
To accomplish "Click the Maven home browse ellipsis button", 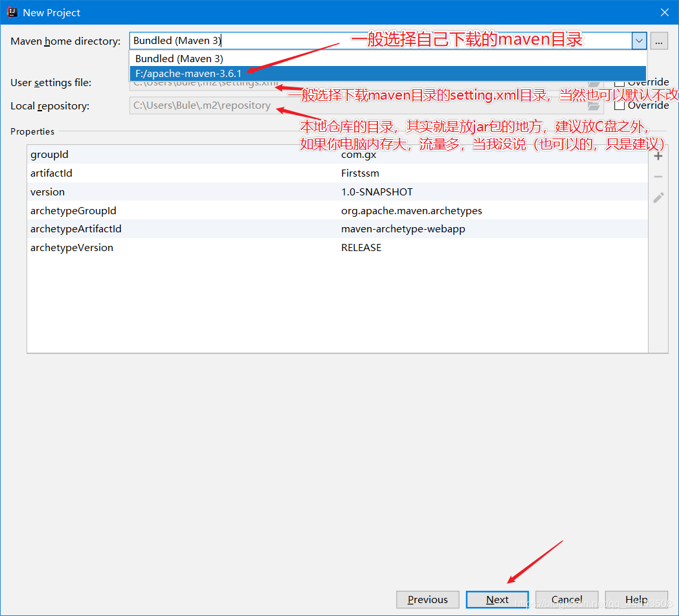I will (x=659, y=41).
